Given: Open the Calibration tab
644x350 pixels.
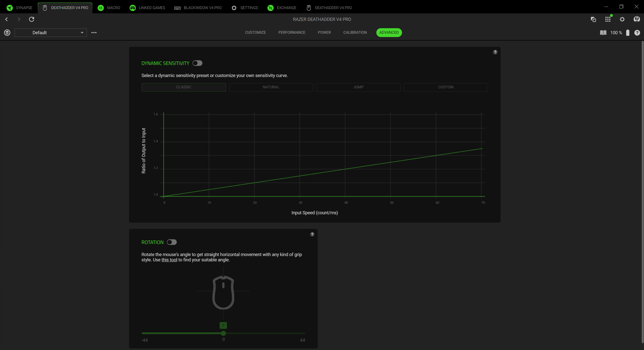Looking at the screenshot, I should pos(355,32).
